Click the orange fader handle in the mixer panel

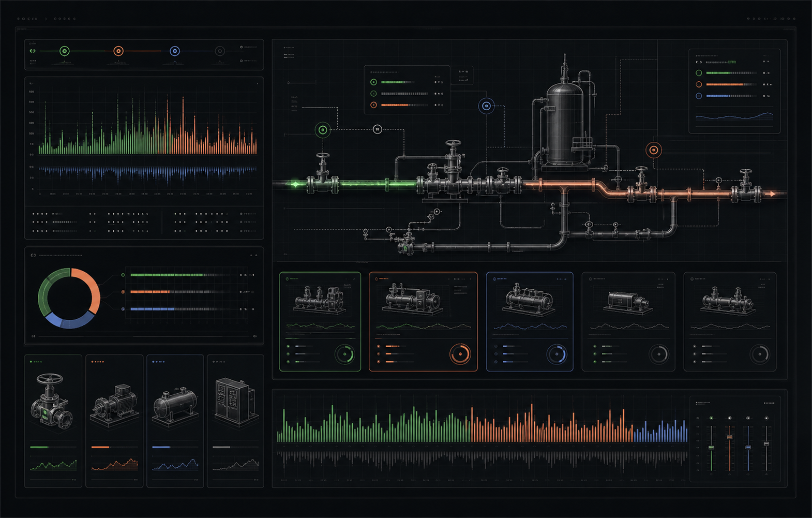tap(730, 437)
